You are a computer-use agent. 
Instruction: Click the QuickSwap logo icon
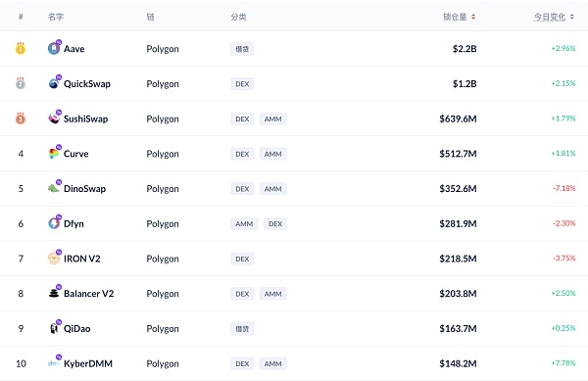click(x=54, y=83)
